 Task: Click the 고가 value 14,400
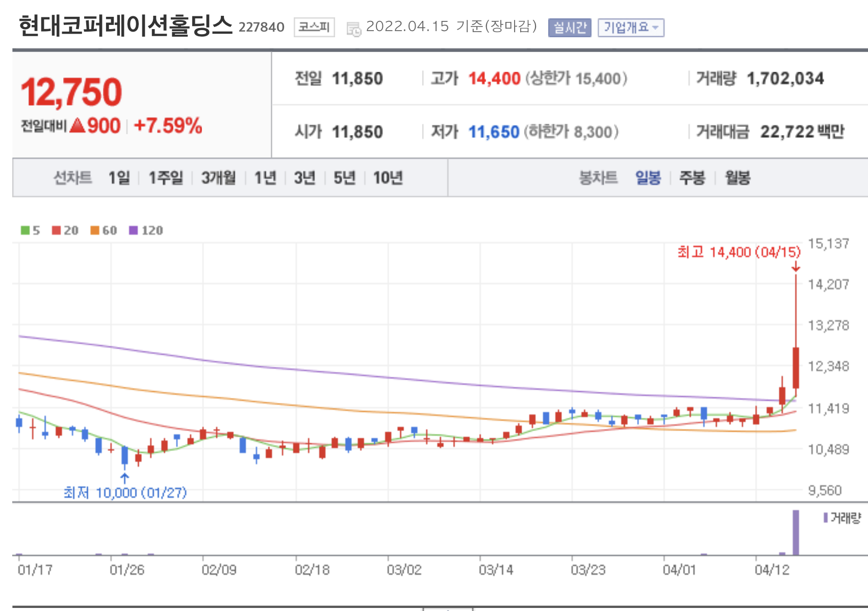point(494,79)
